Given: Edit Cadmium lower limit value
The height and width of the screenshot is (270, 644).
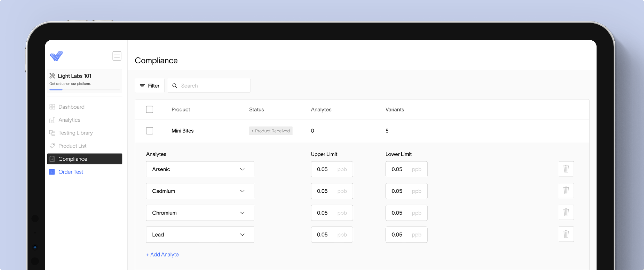Looking at the screenshot, I should (406, 191).
